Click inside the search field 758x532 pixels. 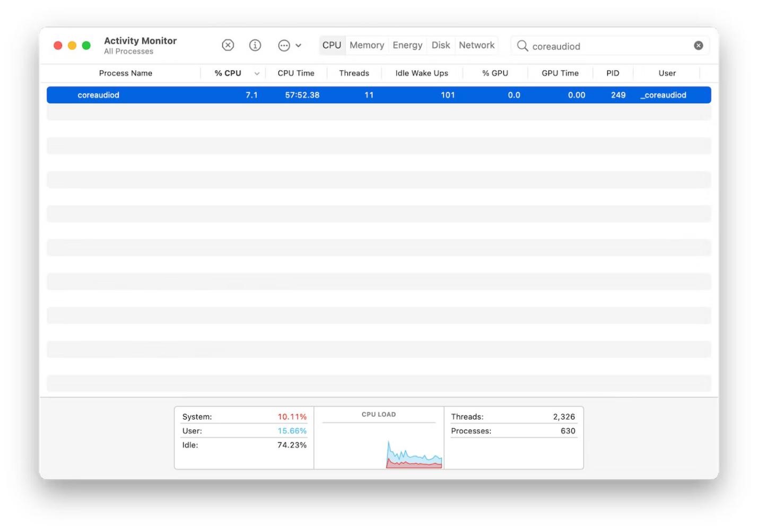(x=609, y=46)
